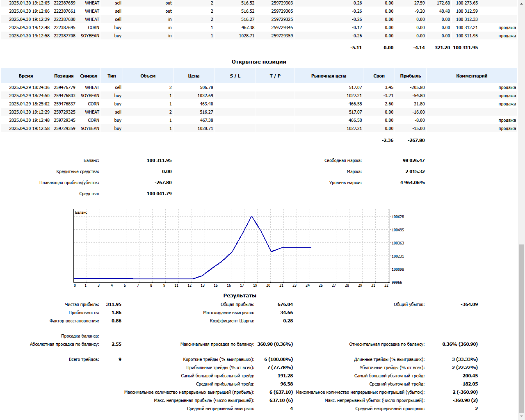This screenshot has width=525, height=420.
Task: Click the expected payoff value 34.66
Action: click(287, 313)
